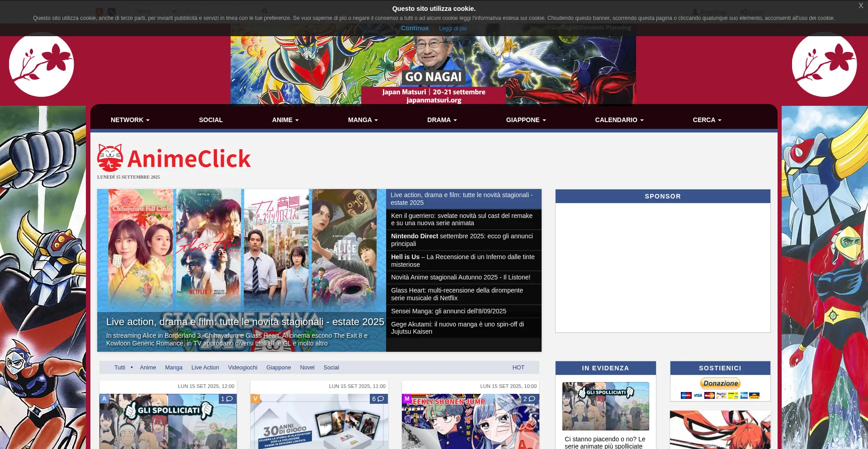Select the Videogiochi filter tab
The image size is (868, 449).
[x=243, y=368]
